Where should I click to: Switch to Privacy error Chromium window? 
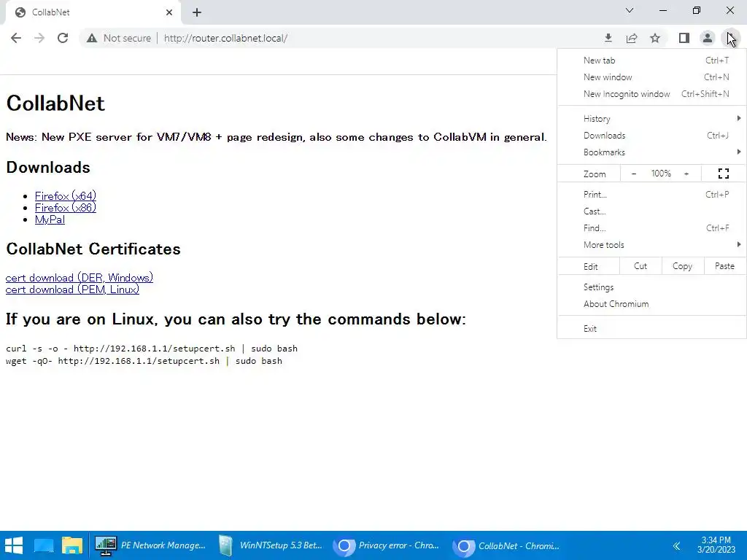[x=387, y=545]
